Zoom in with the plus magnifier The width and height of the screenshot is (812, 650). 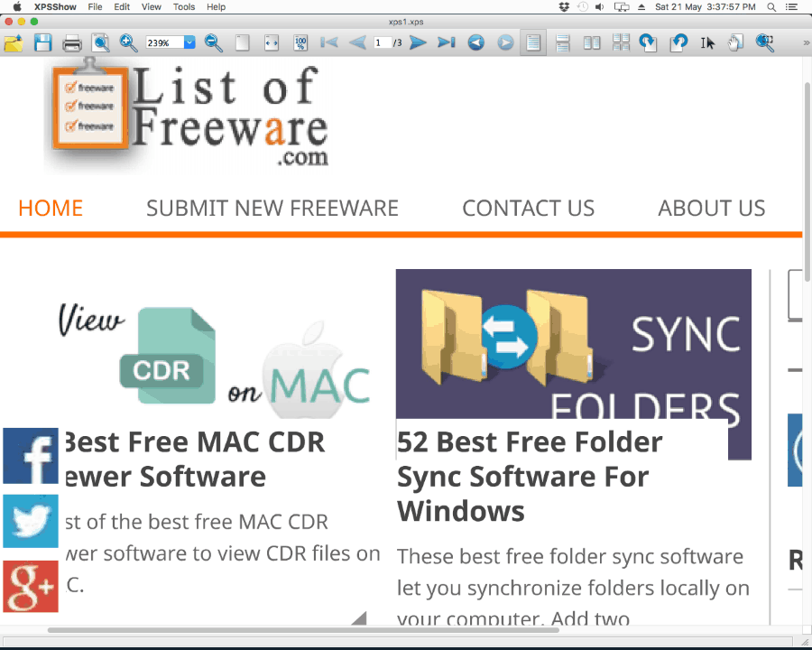128,42
